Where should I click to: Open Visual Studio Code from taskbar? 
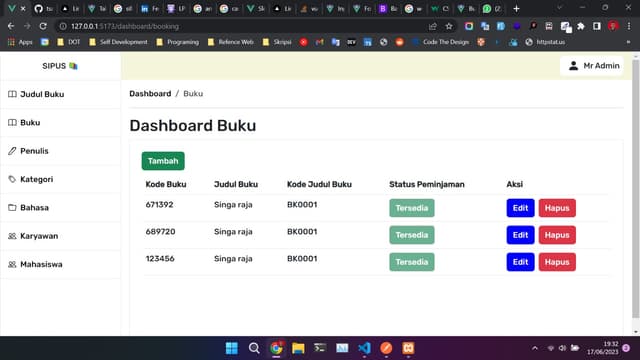click(364, 348)
